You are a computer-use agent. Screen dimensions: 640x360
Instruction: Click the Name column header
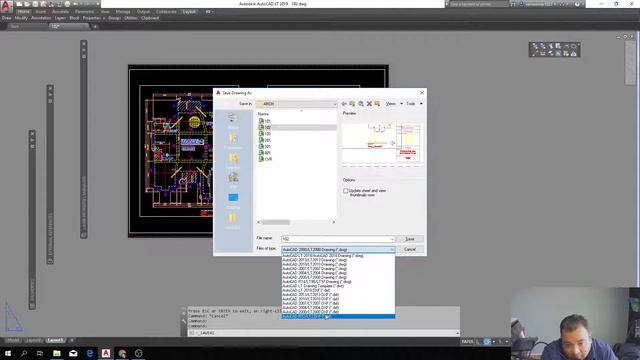pos(263,114)
